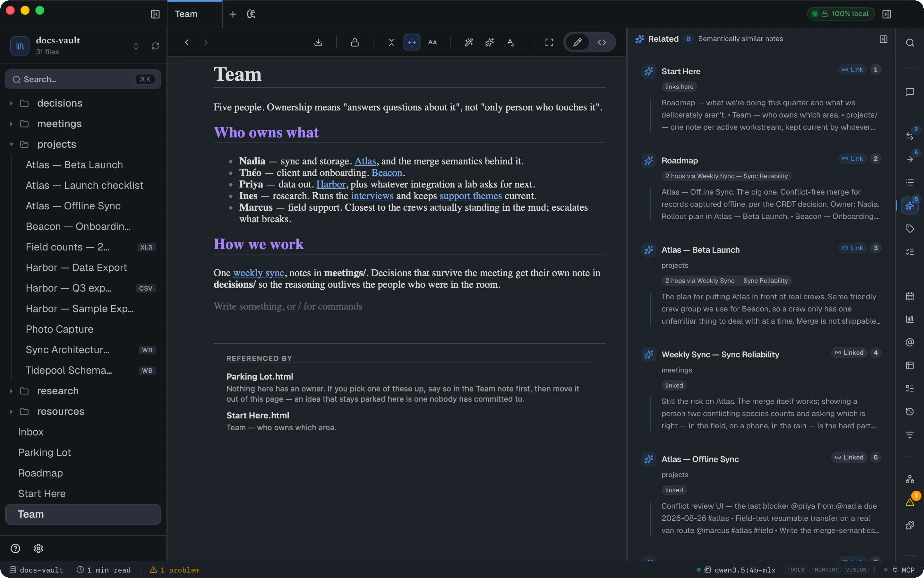Viewport: 924px width, 578px height.
Task: Click the lock note icon
Action: point(355,42)
